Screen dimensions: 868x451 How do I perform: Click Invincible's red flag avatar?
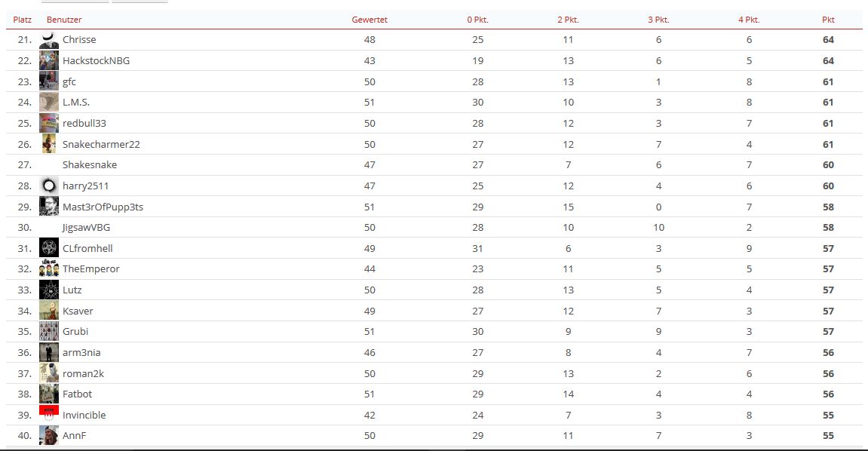pyautogui.click(x=49, y=415)
